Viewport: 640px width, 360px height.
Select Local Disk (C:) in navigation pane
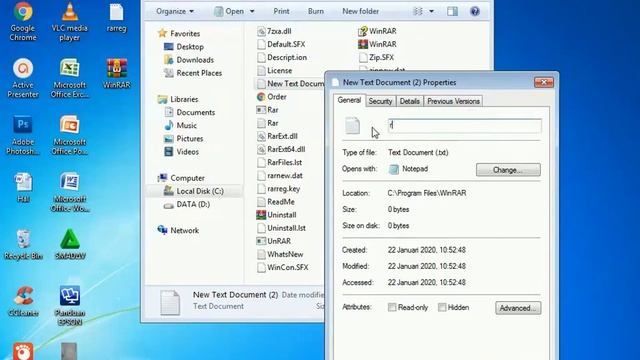pos(194,191)
